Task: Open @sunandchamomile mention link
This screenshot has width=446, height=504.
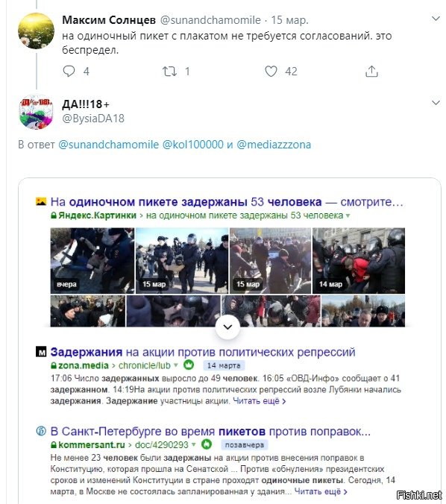Action: pos(109,145)
